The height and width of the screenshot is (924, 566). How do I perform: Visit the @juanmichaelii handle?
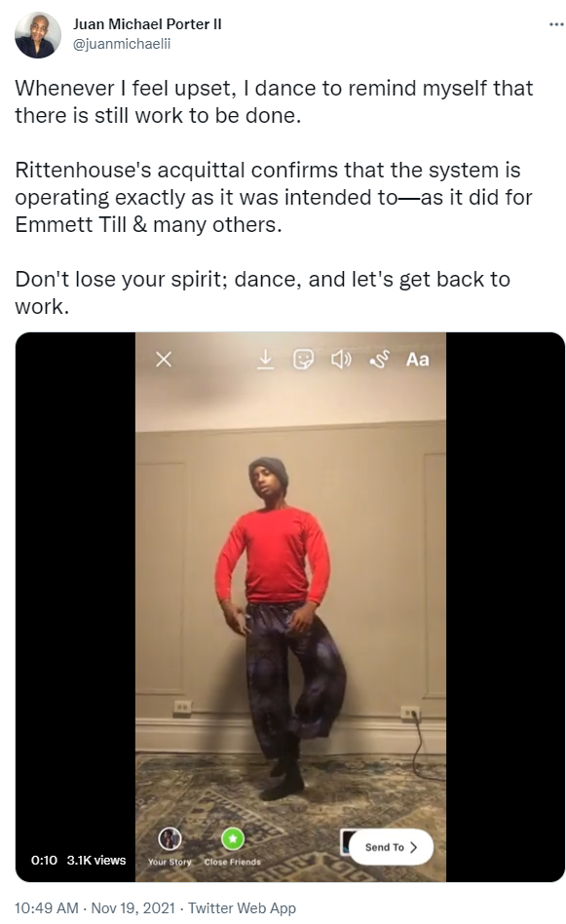122,44
